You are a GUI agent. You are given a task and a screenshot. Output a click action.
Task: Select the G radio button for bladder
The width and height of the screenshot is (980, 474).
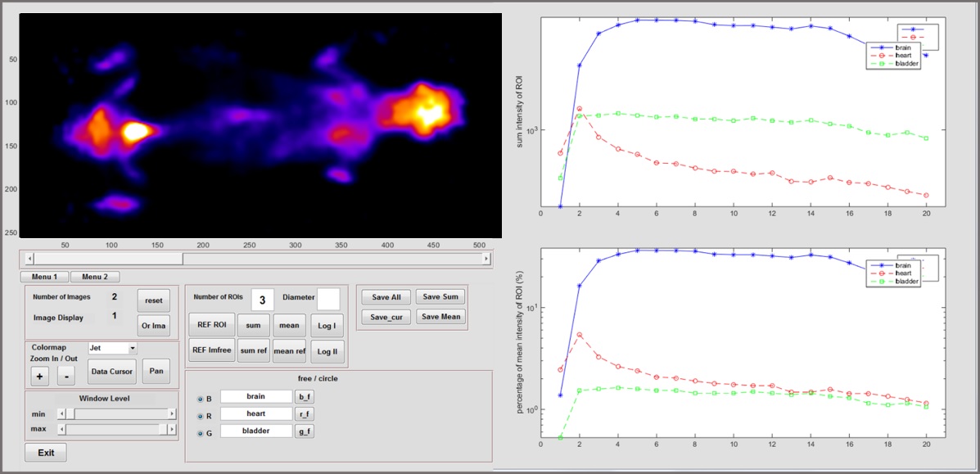tap(200, 431)
